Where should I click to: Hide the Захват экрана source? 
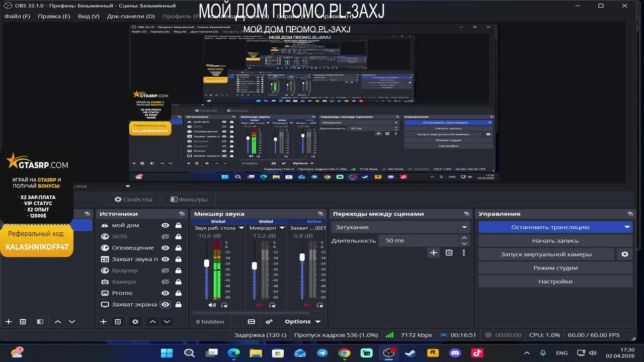[165, 305]
